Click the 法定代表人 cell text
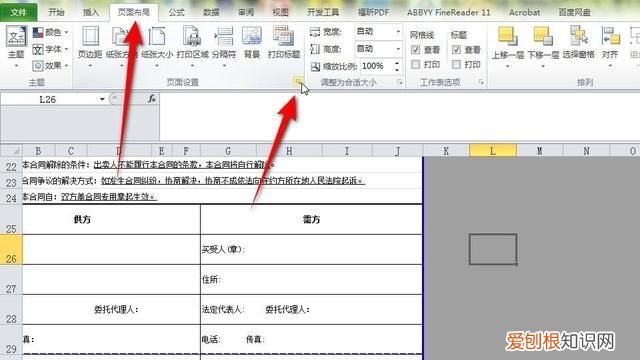 (222, 310)
